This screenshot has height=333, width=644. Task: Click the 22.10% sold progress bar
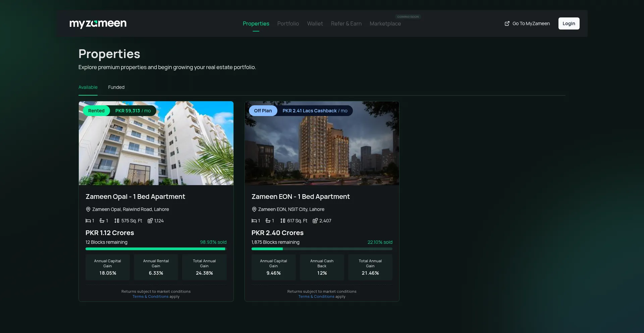[322, 249]
